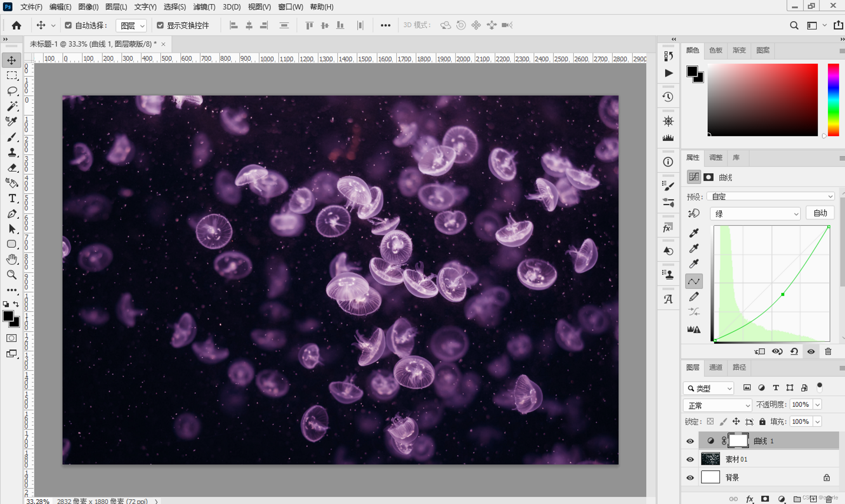845x504 pixels.
Task: Click share button at top right
Action: coord(838,25)
